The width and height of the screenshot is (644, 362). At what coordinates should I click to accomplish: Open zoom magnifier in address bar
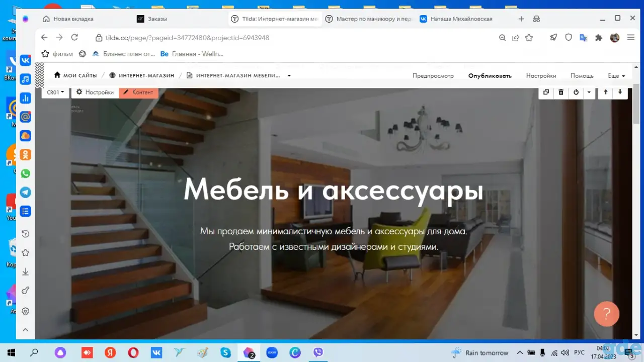(x=502, y=38)
